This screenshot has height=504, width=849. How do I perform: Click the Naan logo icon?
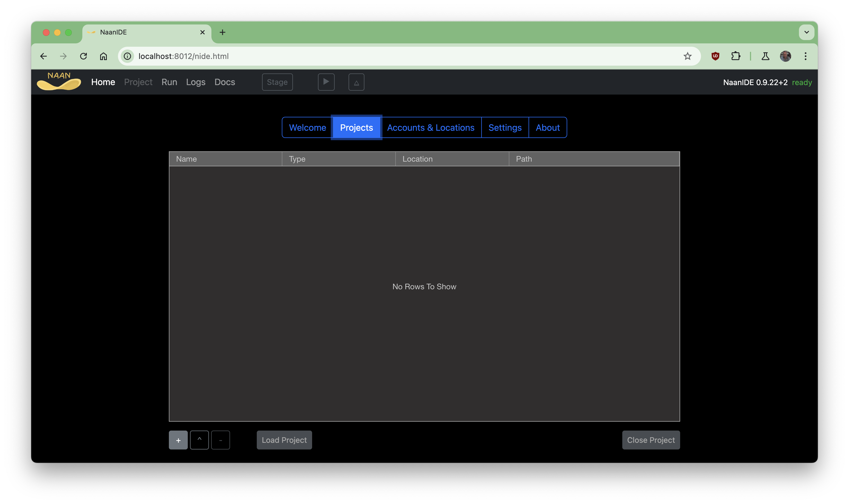pos(58,81)
